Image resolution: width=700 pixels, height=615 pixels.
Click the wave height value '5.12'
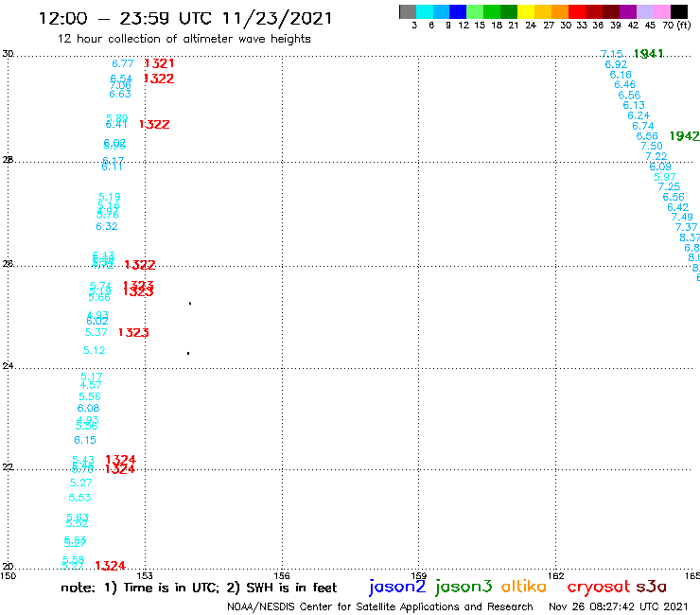tap(95, 351)
